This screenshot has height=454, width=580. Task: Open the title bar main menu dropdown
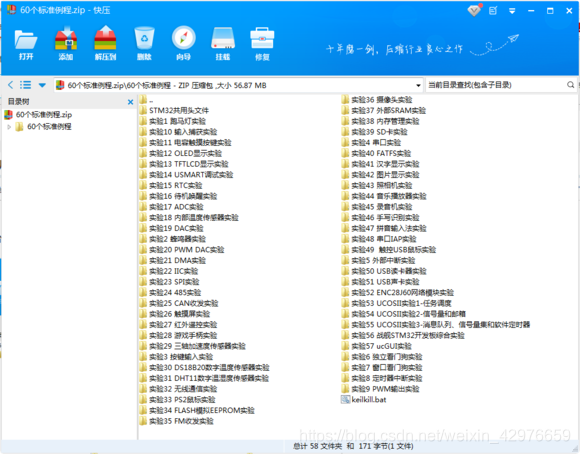tap(512, 11)
